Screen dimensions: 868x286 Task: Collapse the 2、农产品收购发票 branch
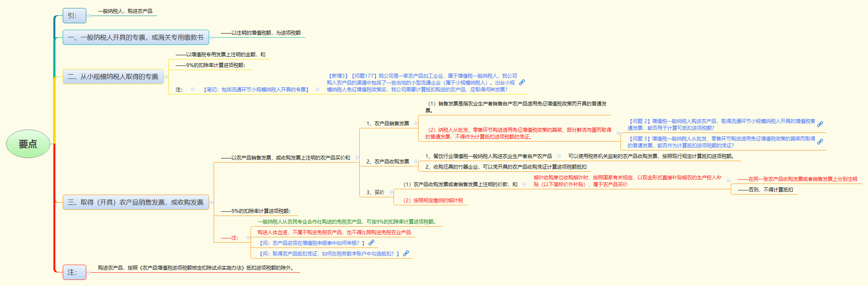(416, 161)
